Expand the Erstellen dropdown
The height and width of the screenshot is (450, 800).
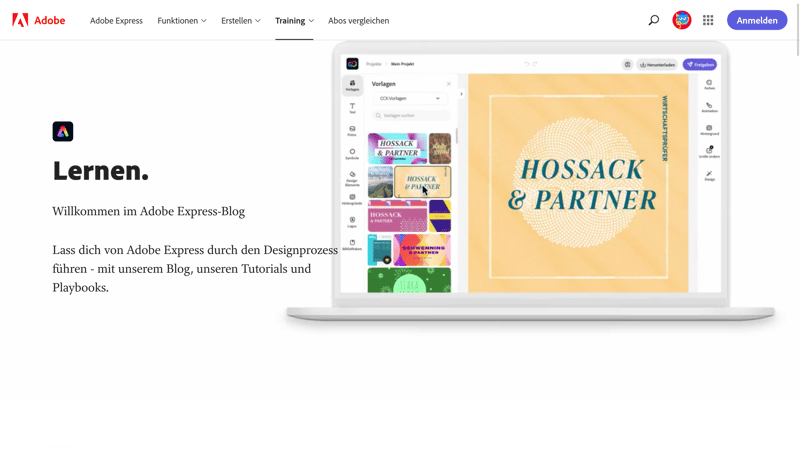tap(241, 20)
